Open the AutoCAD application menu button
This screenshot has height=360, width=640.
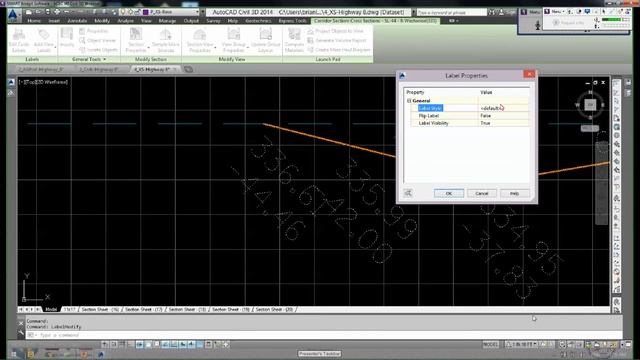coord(13,15)
